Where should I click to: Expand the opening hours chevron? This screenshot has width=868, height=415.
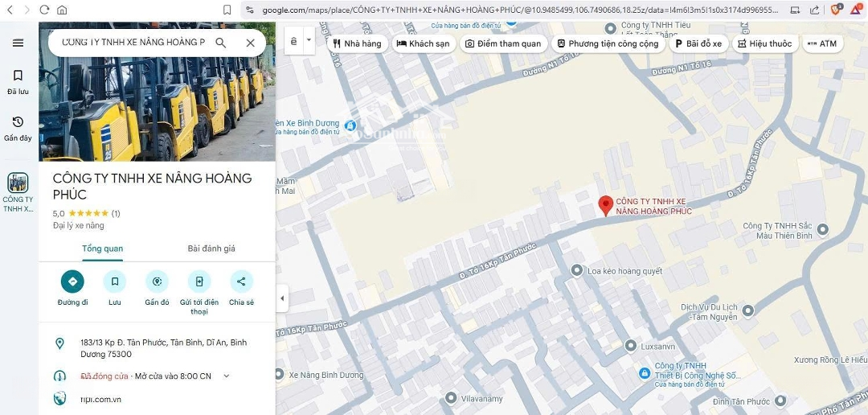226,376
